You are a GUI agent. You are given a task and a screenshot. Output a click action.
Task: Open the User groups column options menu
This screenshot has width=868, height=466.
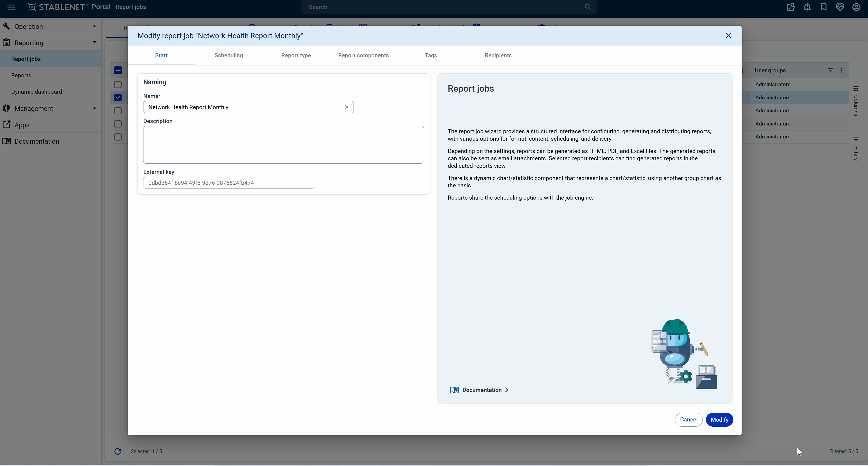841,70
